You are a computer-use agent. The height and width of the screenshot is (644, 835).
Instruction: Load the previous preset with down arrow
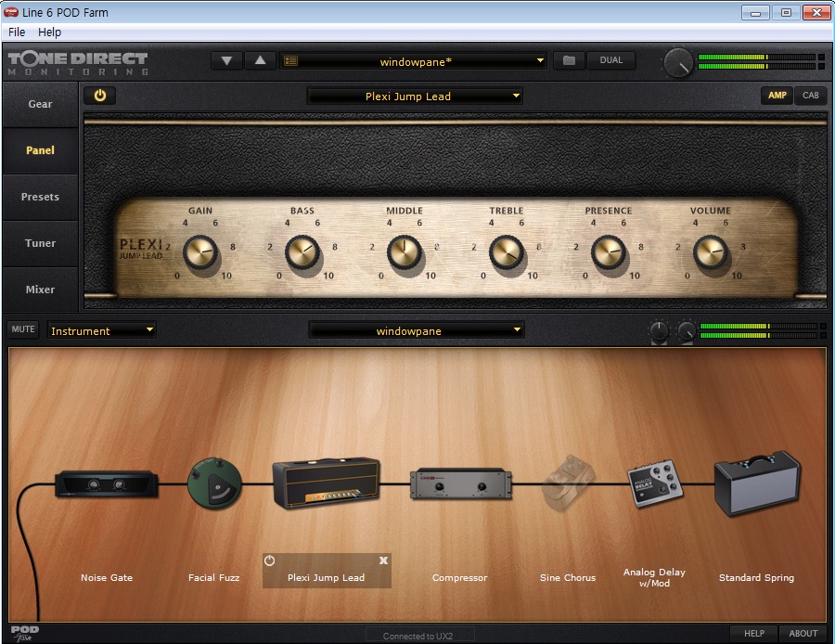226,61
